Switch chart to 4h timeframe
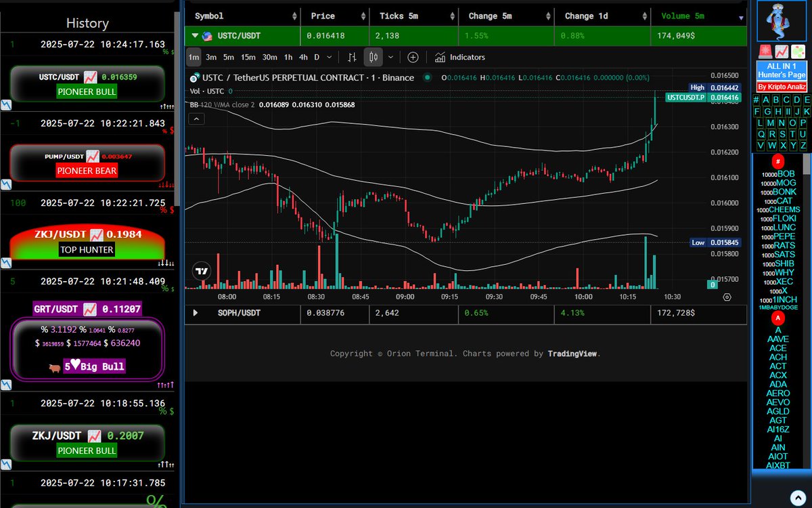This screenshot has height=508, width=812. [303, 57]
